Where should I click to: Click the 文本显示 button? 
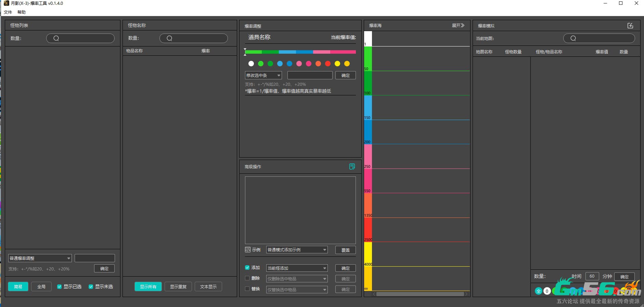tap(208, 286)
